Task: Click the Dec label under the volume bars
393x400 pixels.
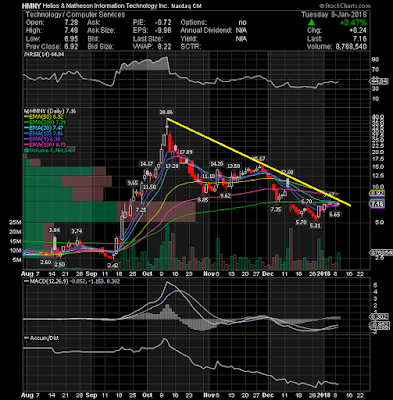Action: coord(268,274)
